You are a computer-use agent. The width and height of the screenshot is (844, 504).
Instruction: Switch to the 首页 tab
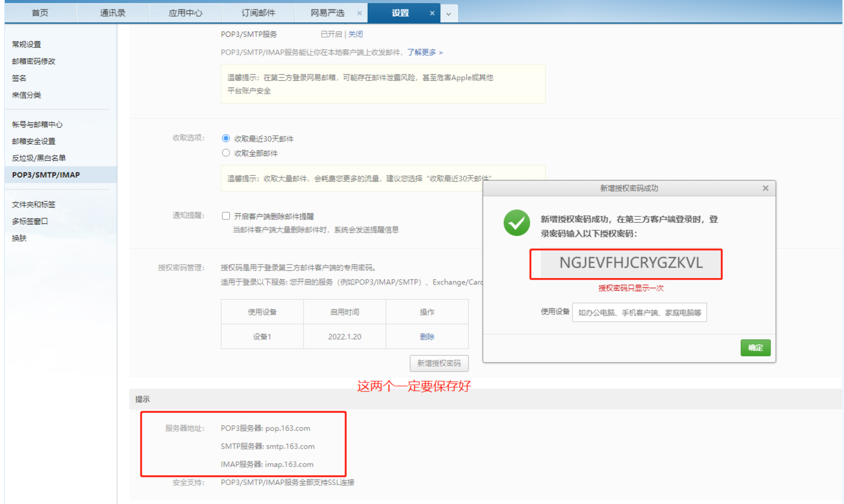click(x=40, y=13)
